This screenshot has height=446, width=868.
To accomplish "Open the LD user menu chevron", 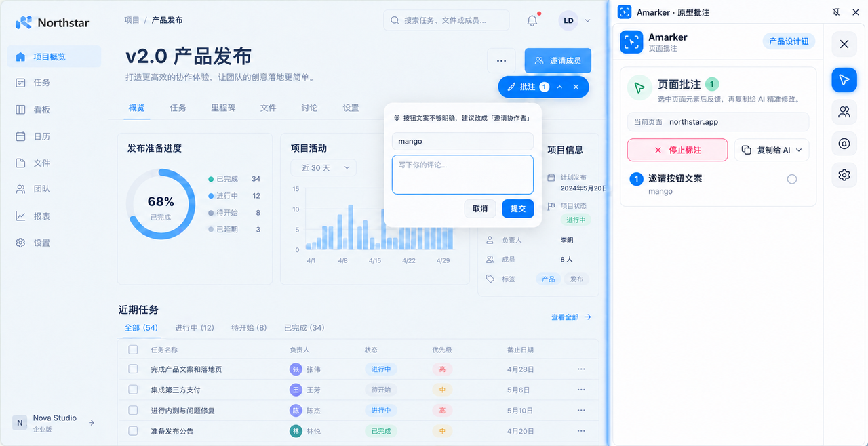I will tap(587, 20).
